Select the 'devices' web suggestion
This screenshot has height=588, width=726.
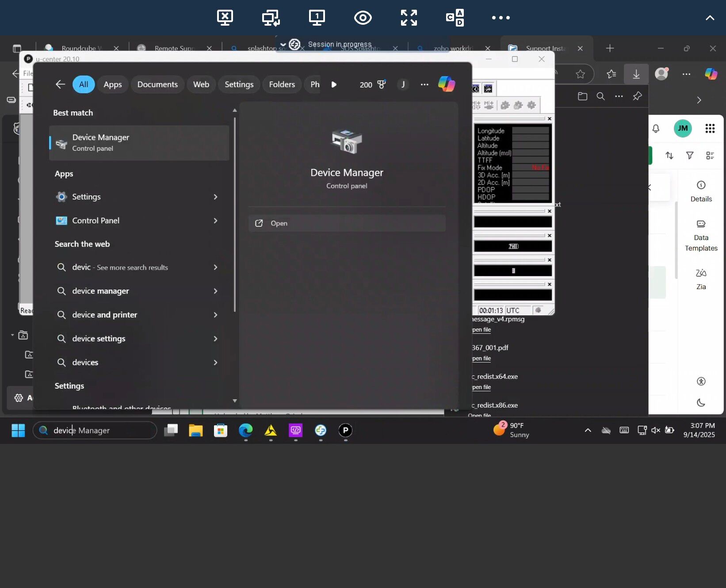[x=85, y=363]
